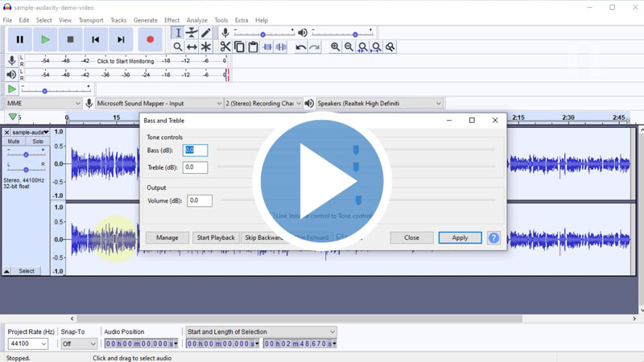
Task: Click the Stop transport button
Action: [70, 39]
